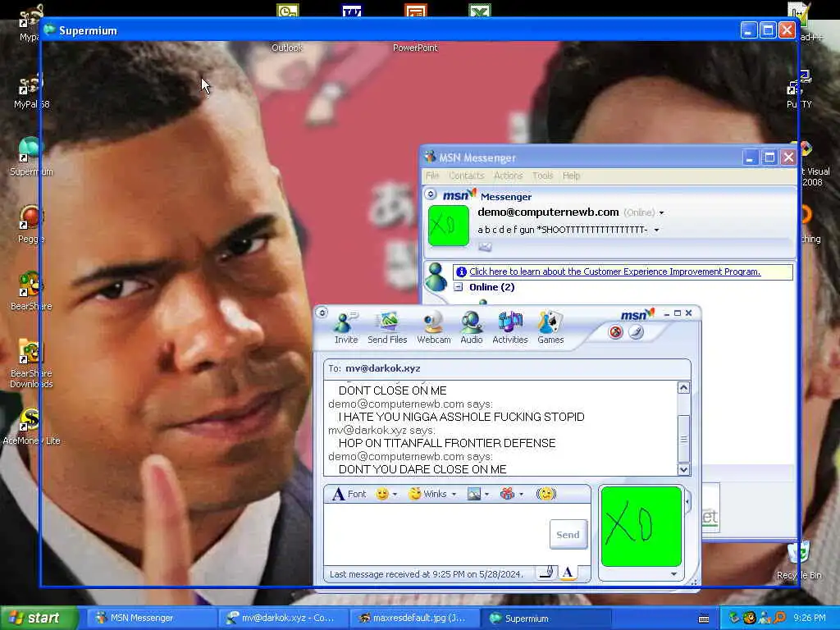The height and width of the screenshot is (630, 840).
Task: Click into the chat message input box
Action: (x=436, y=534)
